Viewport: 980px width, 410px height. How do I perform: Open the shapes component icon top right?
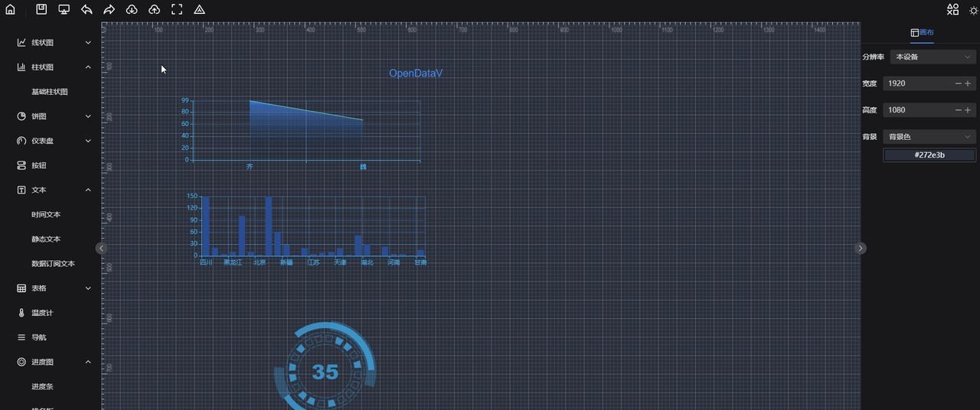952,10
